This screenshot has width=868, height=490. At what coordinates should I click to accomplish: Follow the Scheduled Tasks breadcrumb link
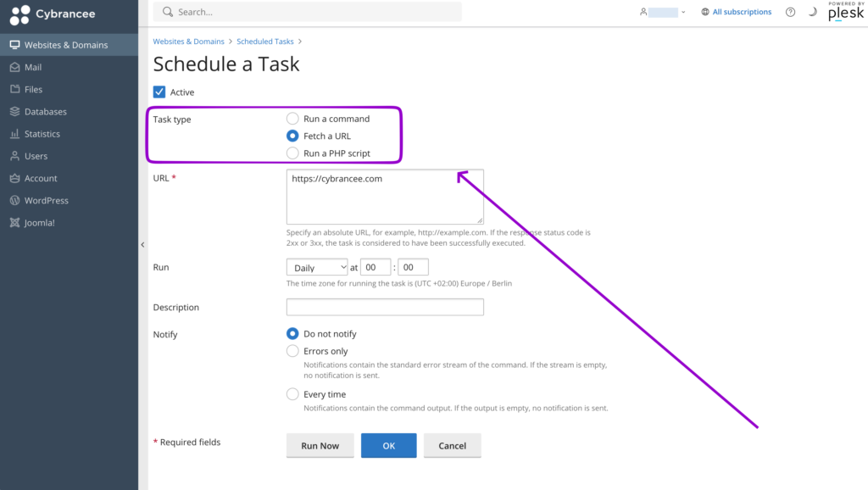coord(265,42)
